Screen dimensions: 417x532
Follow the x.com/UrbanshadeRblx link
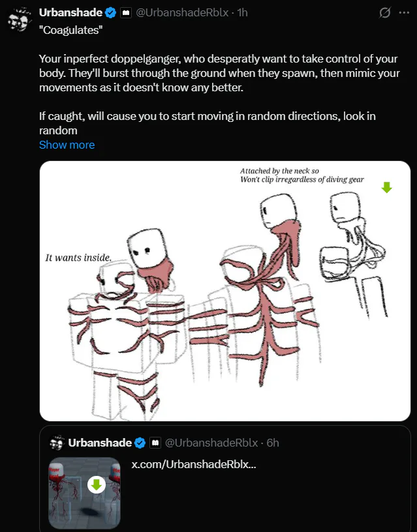[194, 464]
